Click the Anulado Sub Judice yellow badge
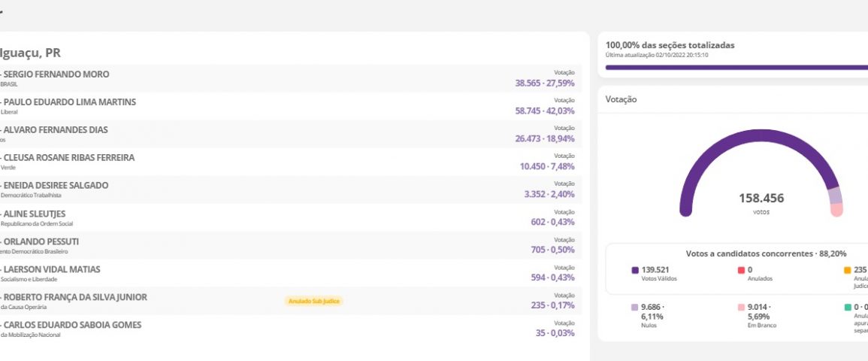The height and width of the screenshot is (361, 868). [313, 301]
